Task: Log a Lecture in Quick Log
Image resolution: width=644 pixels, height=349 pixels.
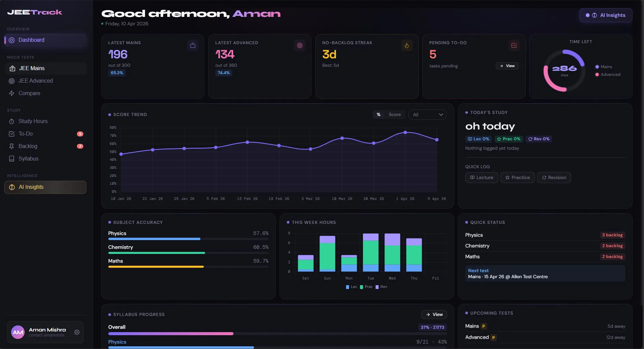Action: point(481,178)
